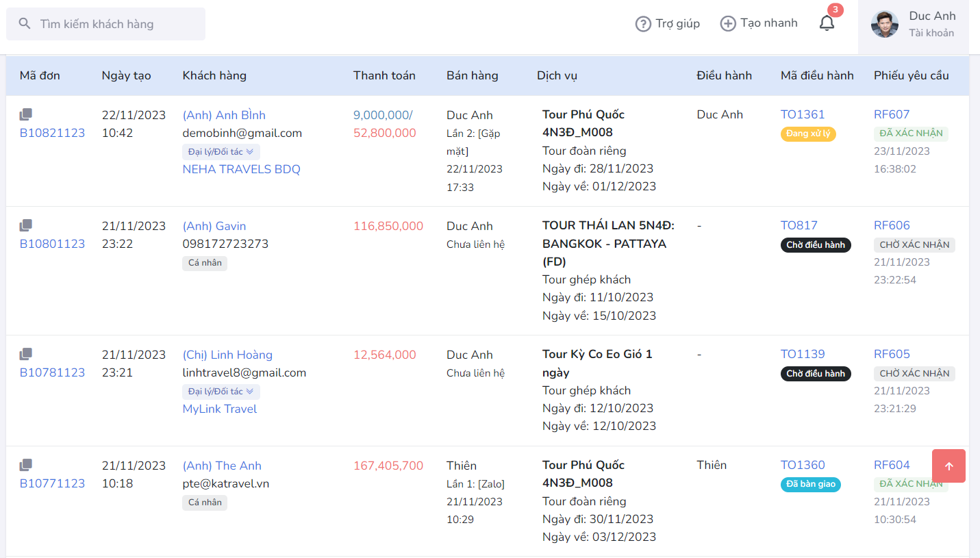Click the Cá nhân tag under The Anh
The width and height of the screenshot is (980, 558).
point(205,502)
